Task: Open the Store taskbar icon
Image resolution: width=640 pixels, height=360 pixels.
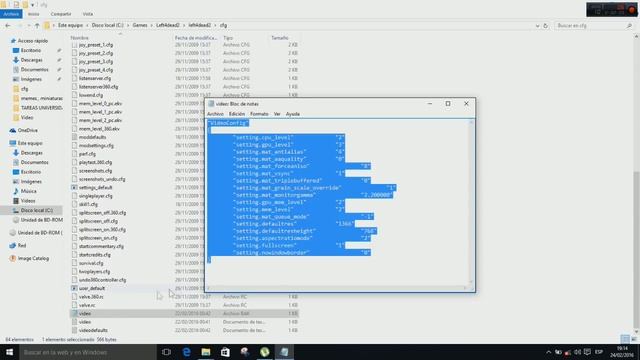Action: [225, 352]
